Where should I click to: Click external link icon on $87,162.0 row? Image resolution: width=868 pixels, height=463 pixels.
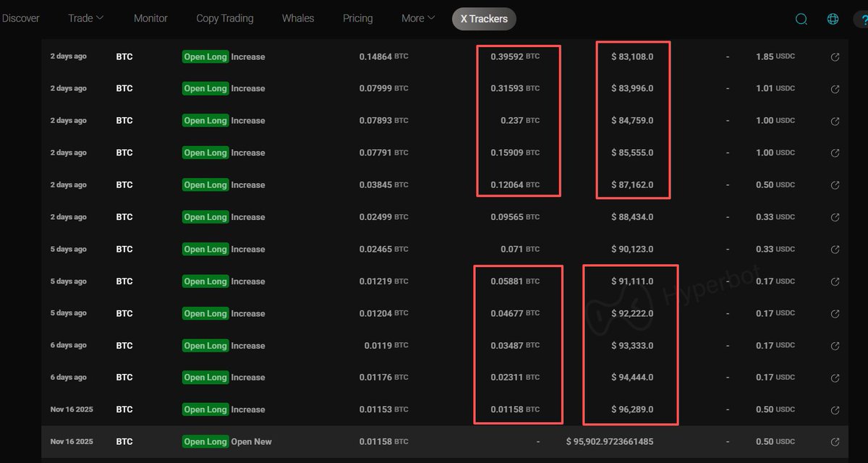[835, 185]
